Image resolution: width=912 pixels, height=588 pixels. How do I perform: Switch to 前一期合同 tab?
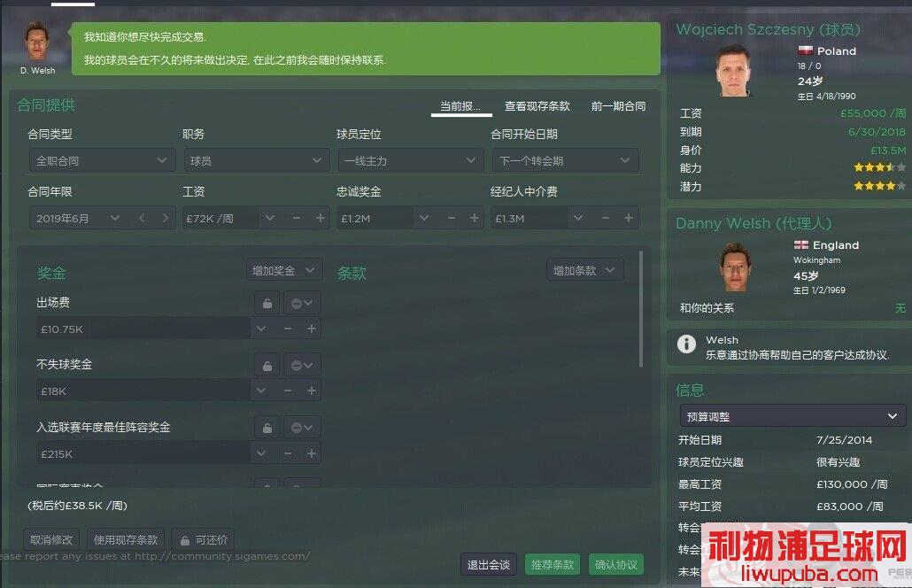click(618, 106)
